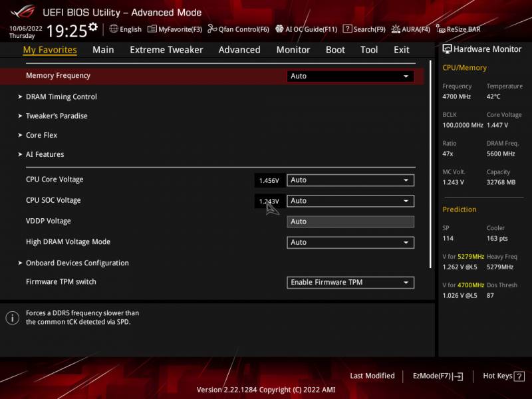Open CPU Core Voltage dropdown
The image size is (532, 399).
pos(350,180)
